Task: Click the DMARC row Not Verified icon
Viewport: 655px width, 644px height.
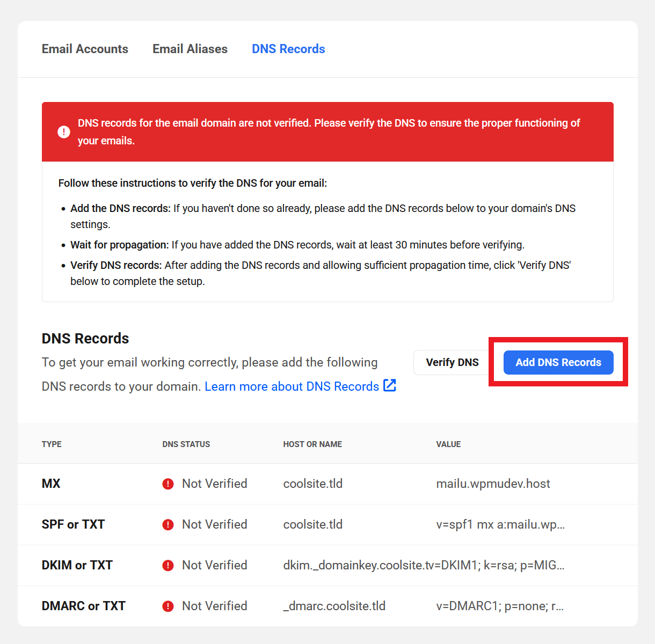Action: 168,606
